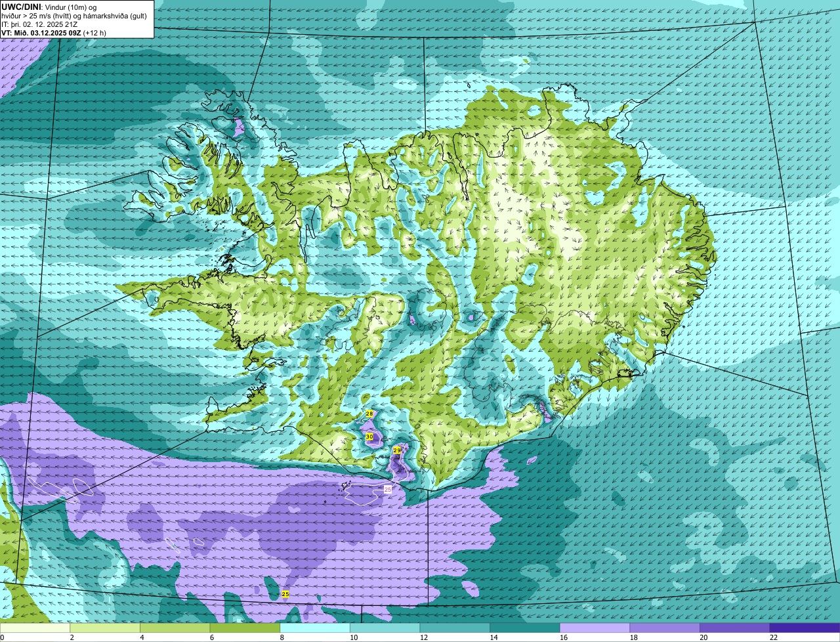The height and width of the screenshot is (642, 840).
Task: Click the 12–14 m/s teal legend swatch
Action: coord(455,628)
